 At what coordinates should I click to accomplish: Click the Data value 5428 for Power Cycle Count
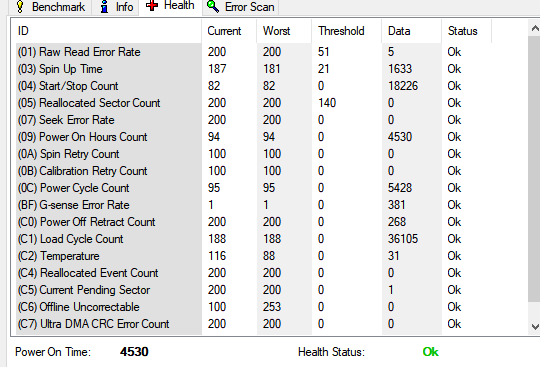click(x=400, y=188)
